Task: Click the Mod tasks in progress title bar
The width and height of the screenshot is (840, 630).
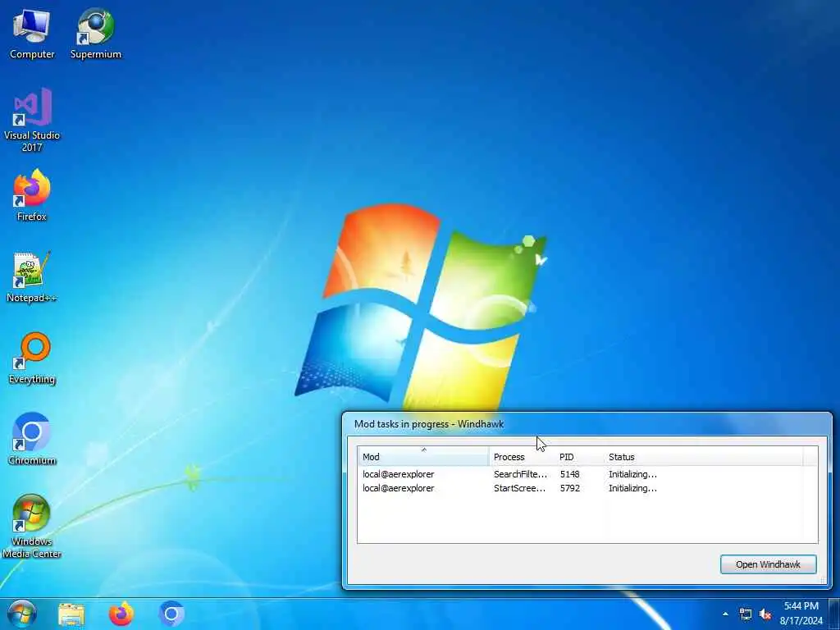Action: pyautogui.click(x=587, y=424)
